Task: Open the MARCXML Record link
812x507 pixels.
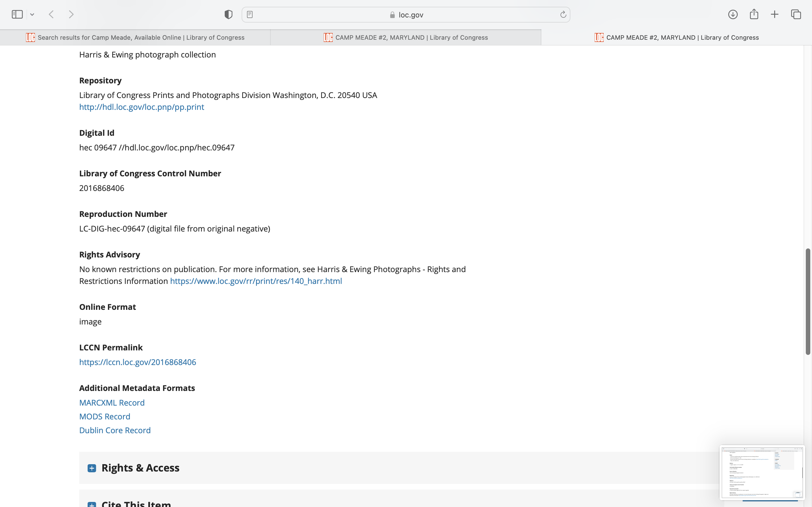Action: click(112, 403)
